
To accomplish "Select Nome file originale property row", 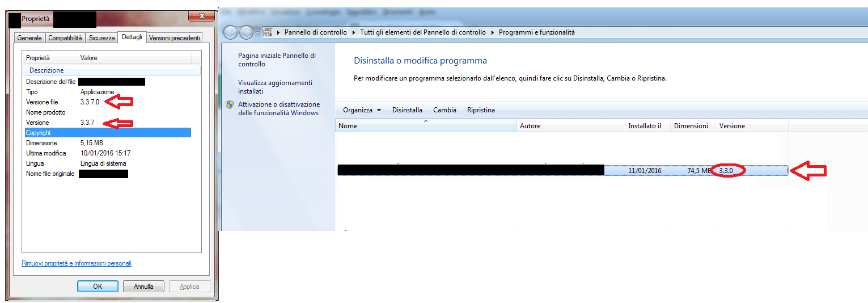I will 108,174.
